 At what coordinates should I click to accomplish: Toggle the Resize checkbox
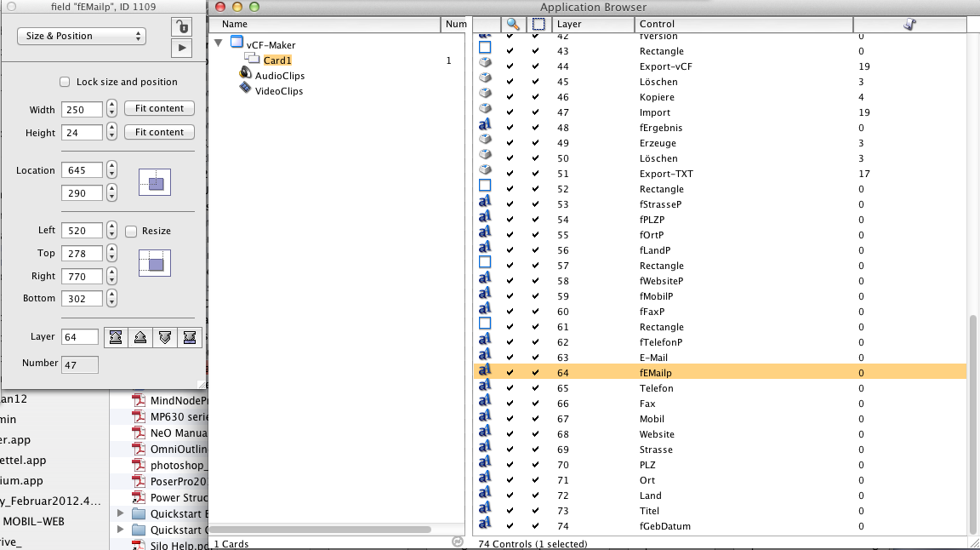click(131, 231)
